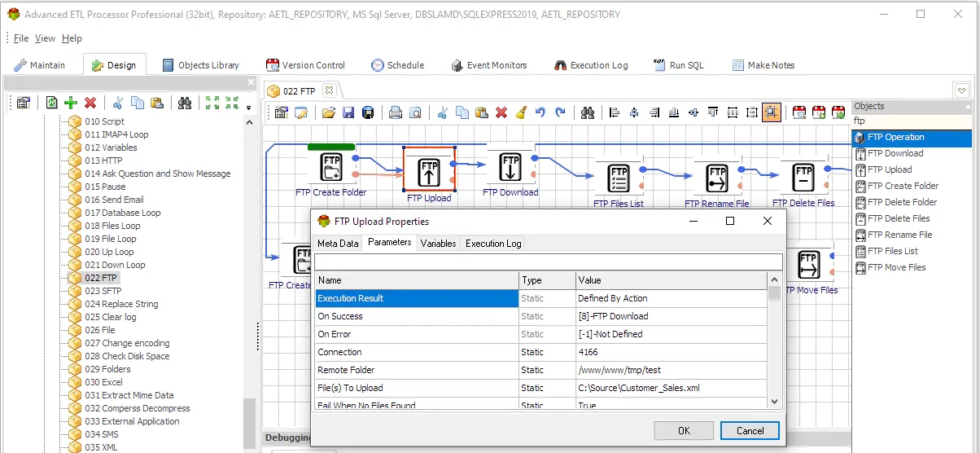The height and width of the screenshot is (453, 980).
Task: Open the tab list dropdown at the right of the tab bar
Action: pyautogui.click(x=962, y=90)
